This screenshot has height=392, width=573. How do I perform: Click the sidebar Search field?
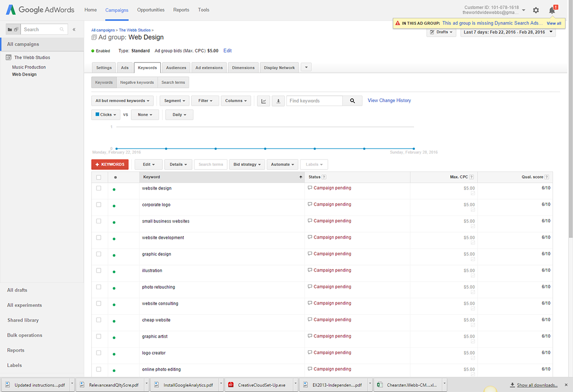(44, 30)
